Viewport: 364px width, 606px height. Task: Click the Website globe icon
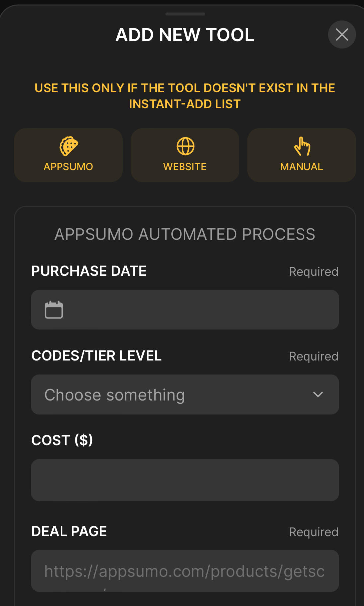coord(185,146)
